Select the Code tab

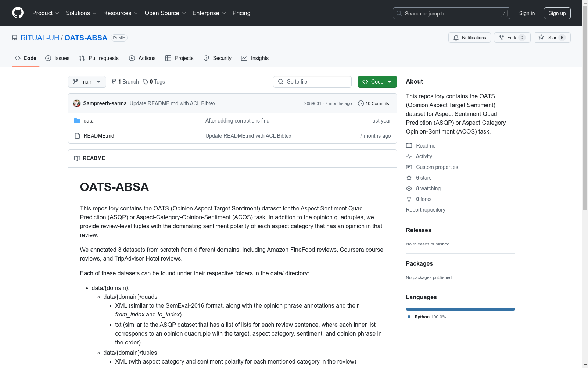tap(25, 58)
